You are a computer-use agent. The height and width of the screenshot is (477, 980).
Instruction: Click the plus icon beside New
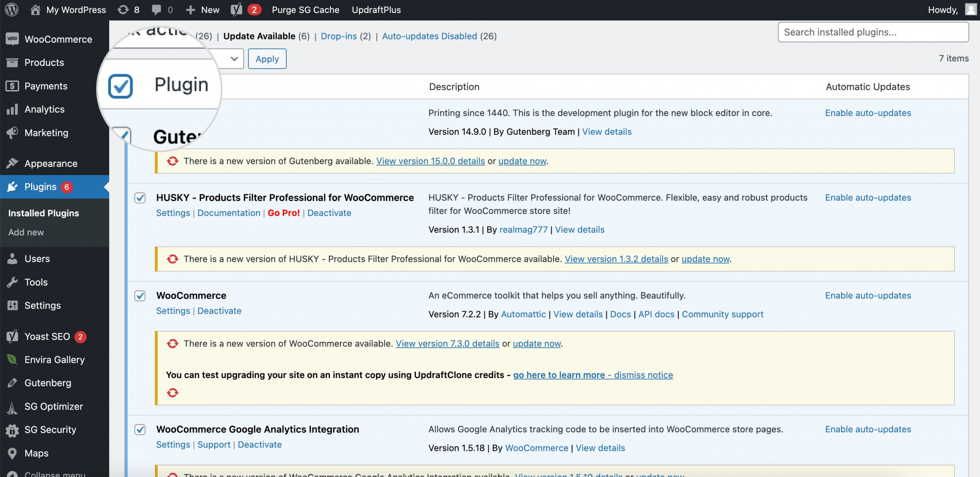190,10
